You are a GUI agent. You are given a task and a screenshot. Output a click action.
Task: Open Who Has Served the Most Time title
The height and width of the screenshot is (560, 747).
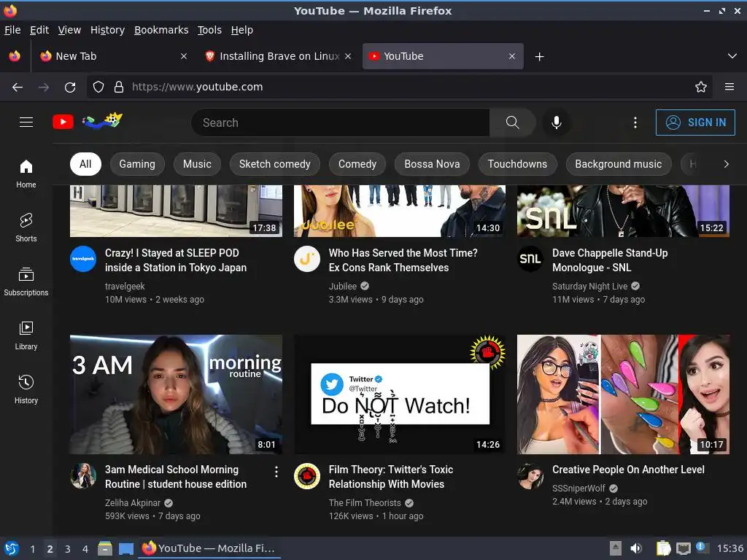pyautogui.click(x=403, y=260)
